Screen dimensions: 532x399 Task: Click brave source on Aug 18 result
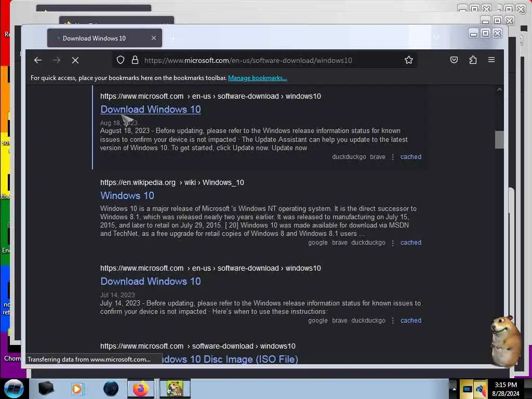tap(378, 157)
